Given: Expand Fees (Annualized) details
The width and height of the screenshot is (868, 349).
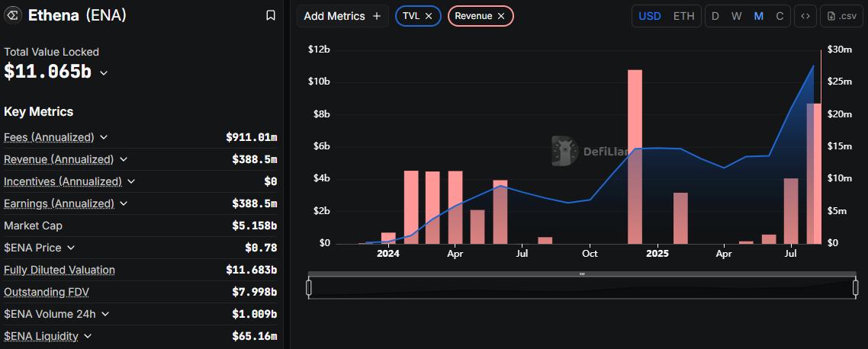Looking at the screenshot, I should (104, 137).
